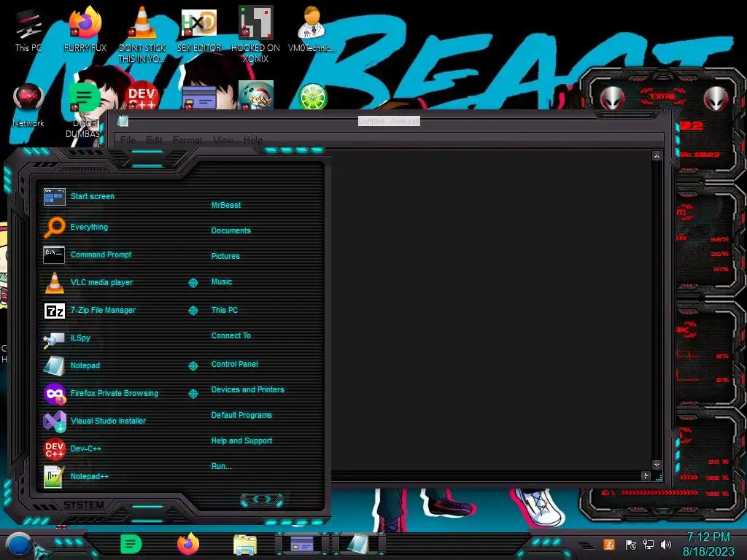This screenshot has width=747, height=560.
Task: Open volume speaker tray icon
Action: (x=666, y=544)
